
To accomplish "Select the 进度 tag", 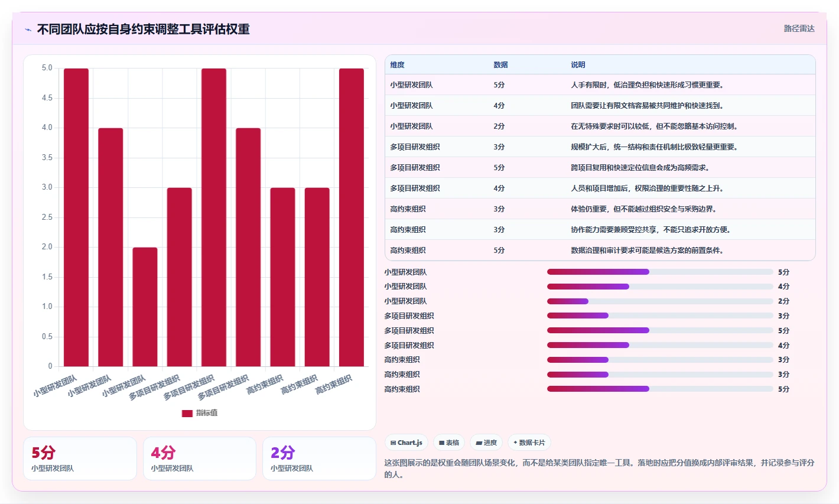I will pos(486,443).
